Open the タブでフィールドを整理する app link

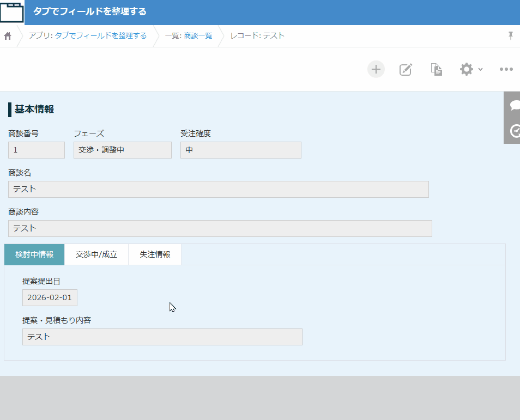pyautogui.click(x=100, y=35)
